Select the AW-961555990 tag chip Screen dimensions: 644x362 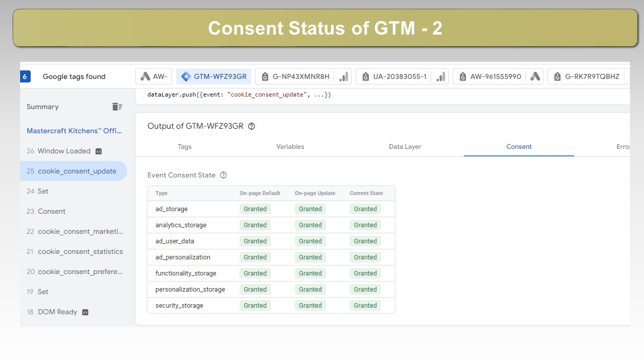click(498, 76)
